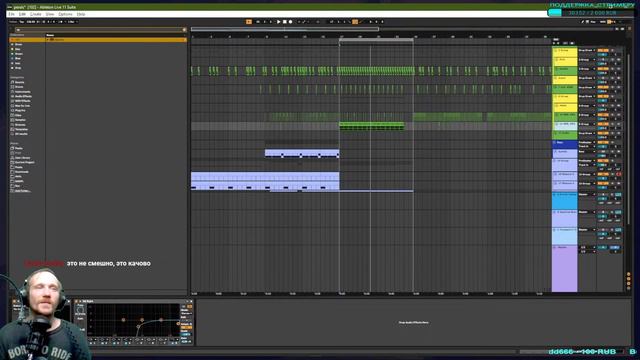Click Add Folder in Places
Screen dimensions: 640x360
point(21,191)
